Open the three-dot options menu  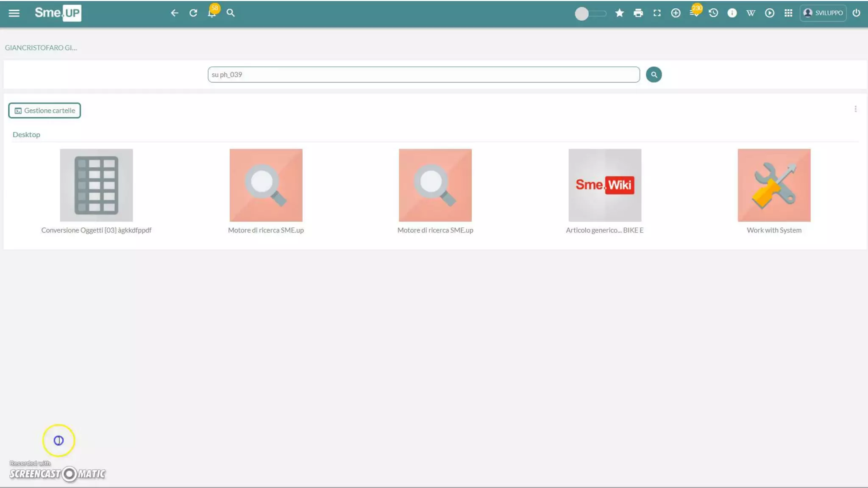point(855,109)
